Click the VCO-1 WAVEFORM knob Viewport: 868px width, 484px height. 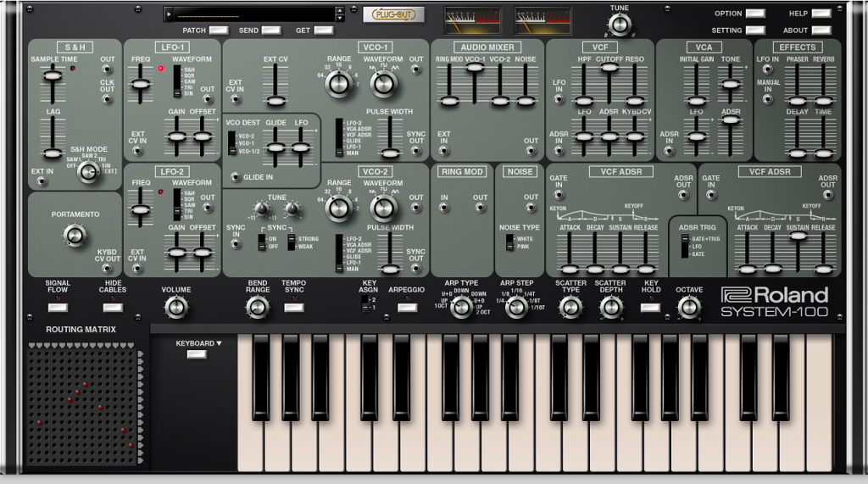click(383, 84)
